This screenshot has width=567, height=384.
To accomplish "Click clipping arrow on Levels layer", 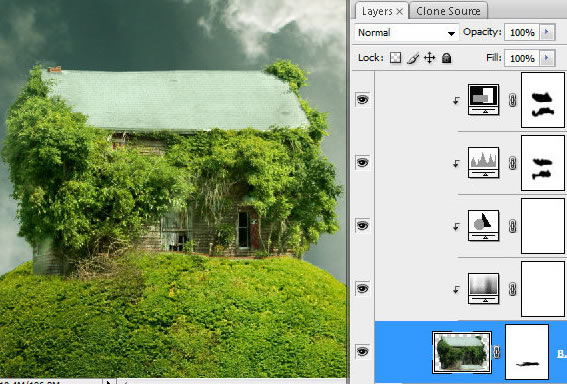I will pos(456,163).
